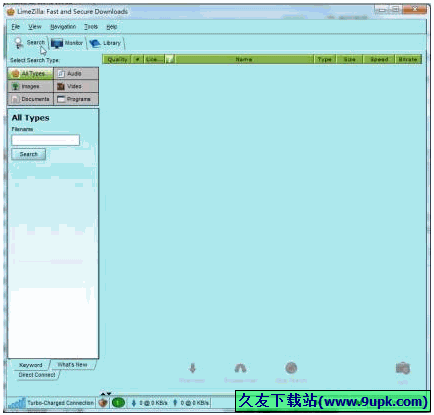The image size is (434, 415).
Task: Click the Stop Search icon
Action: (x=291, y=368)
